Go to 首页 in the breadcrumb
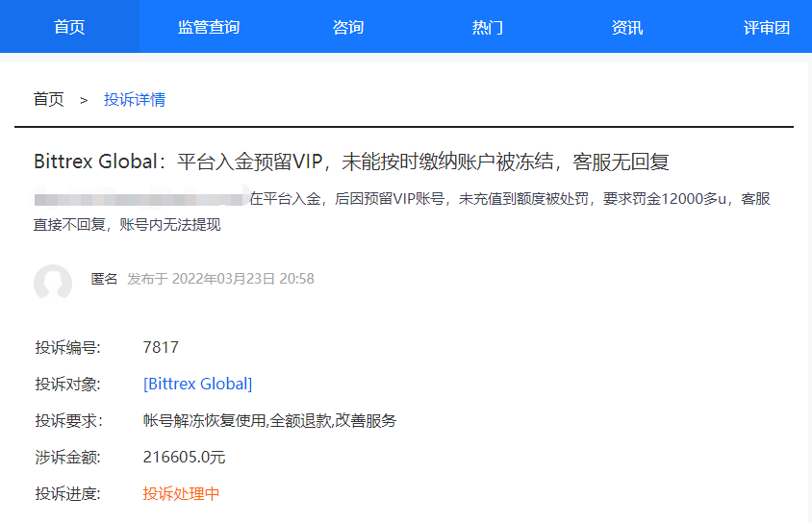This screenshot has width=812, height=523. (x=49, y=99)
